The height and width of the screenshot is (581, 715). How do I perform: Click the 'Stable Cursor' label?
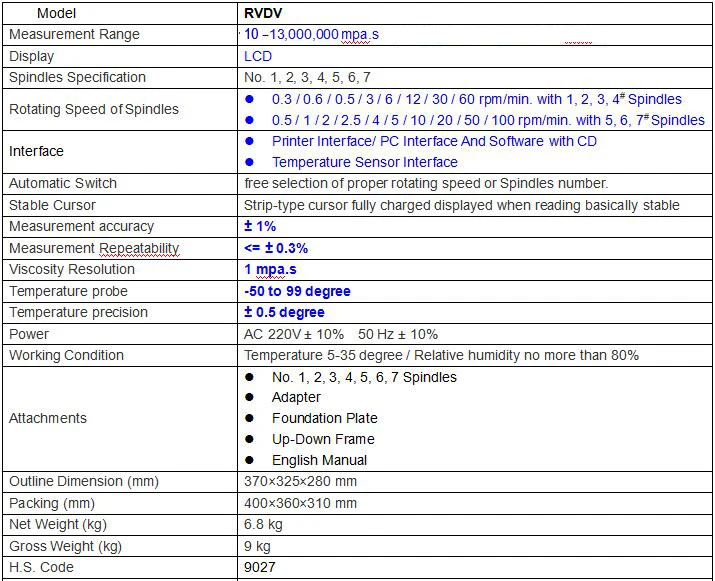coord(52,205)
